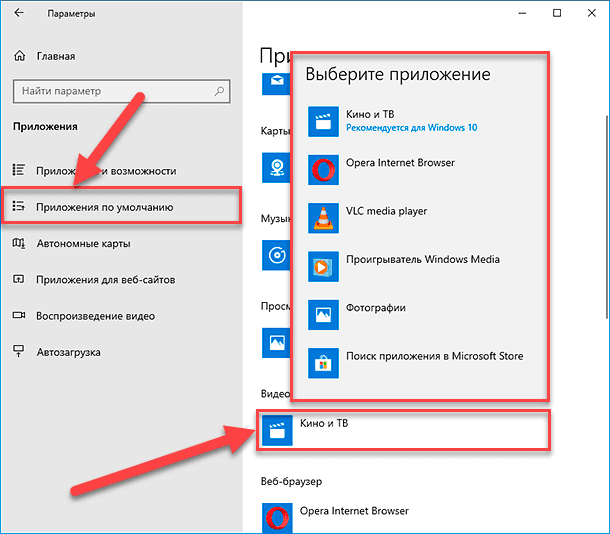The image size is (610, 534).
Task: Choose Фотографии in the app picker
Action: coord(419,315)
